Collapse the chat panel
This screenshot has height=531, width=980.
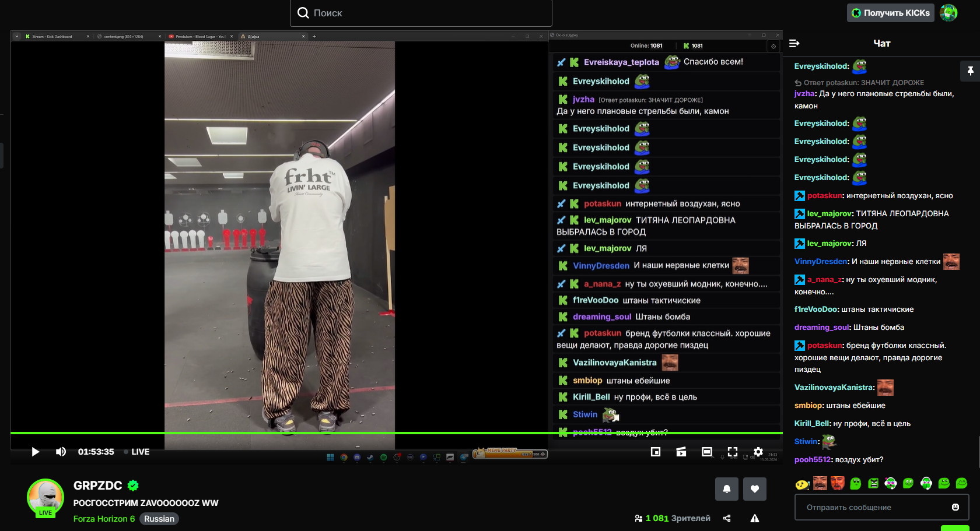coord(794,43)
